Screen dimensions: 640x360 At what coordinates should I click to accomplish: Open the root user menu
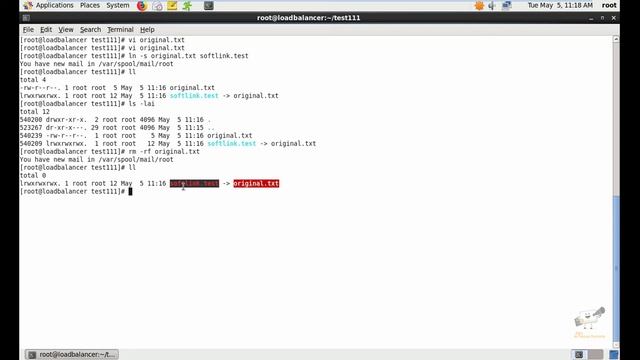click(x=609, y=5)
